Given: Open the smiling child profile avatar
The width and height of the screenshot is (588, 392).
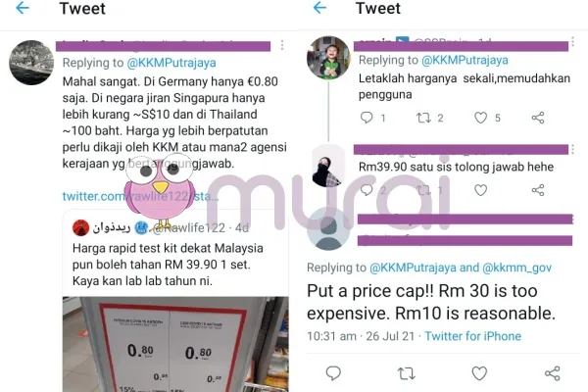Looking at the screenshot, I should pos(329,58).
